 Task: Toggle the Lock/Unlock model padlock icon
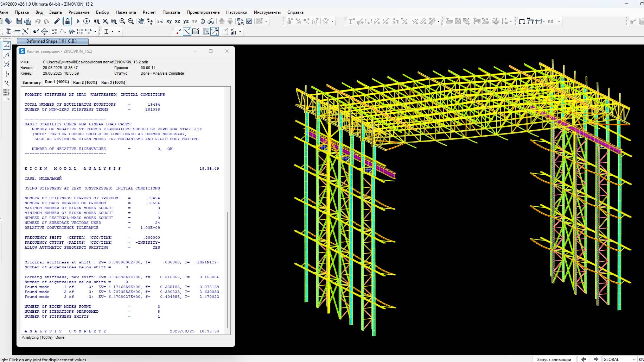pos(68,21)
